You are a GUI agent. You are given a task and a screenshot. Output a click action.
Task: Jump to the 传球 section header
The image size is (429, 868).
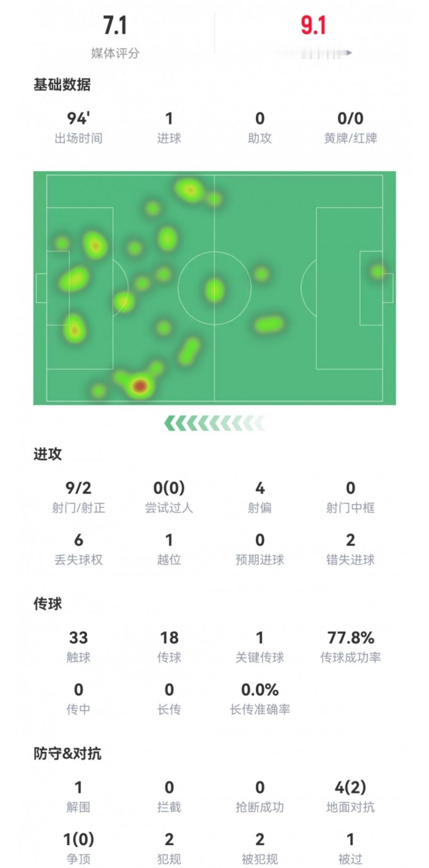[x=48, y=604]
